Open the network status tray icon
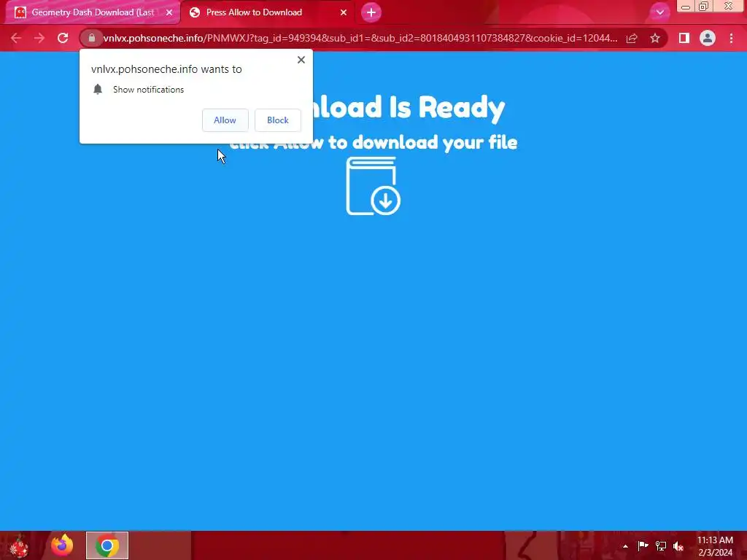 tap(661, 545)
